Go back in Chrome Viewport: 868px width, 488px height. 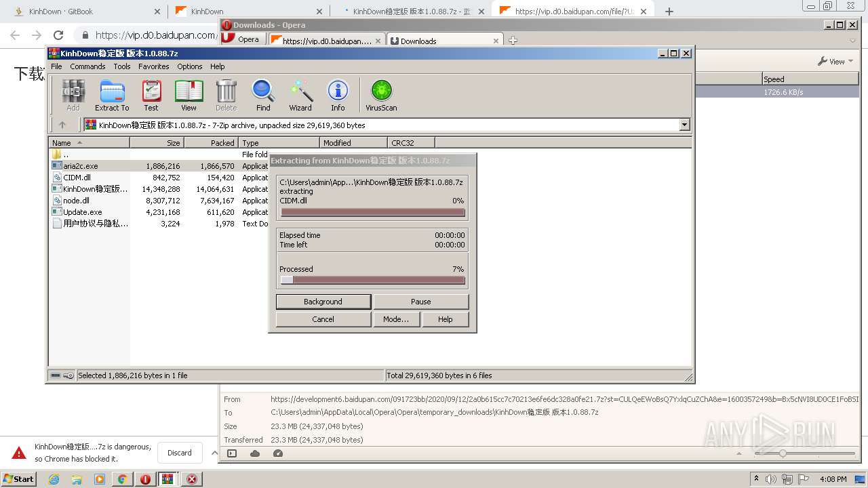point(15,35)
